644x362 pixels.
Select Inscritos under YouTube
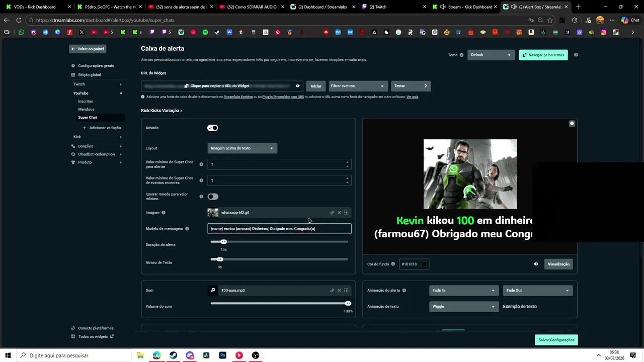(x=86, y=101)
